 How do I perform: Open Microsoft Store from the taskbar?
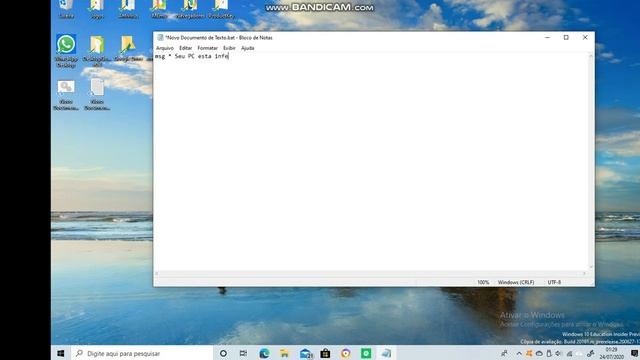(x=325, y=353)
